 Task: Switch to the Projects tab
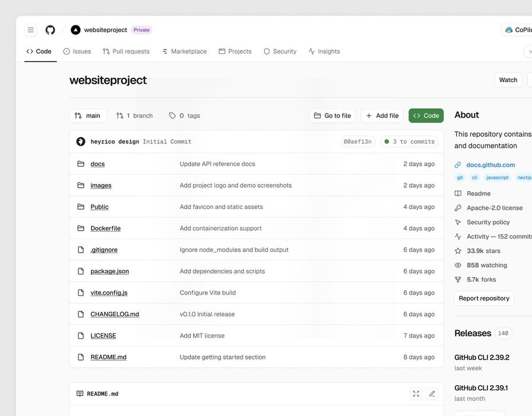[x=235, y=51]
